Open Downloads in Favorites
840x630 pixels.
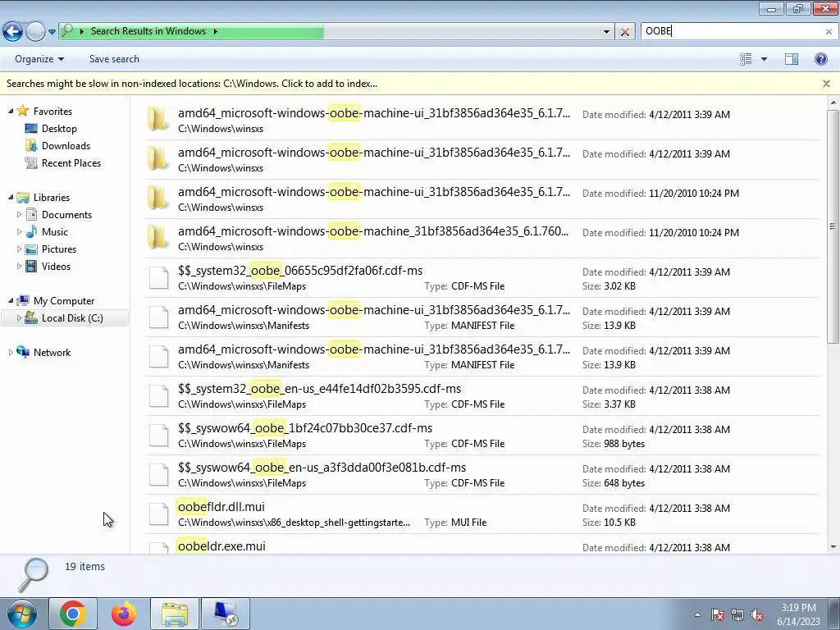click(x=66, y=146)
